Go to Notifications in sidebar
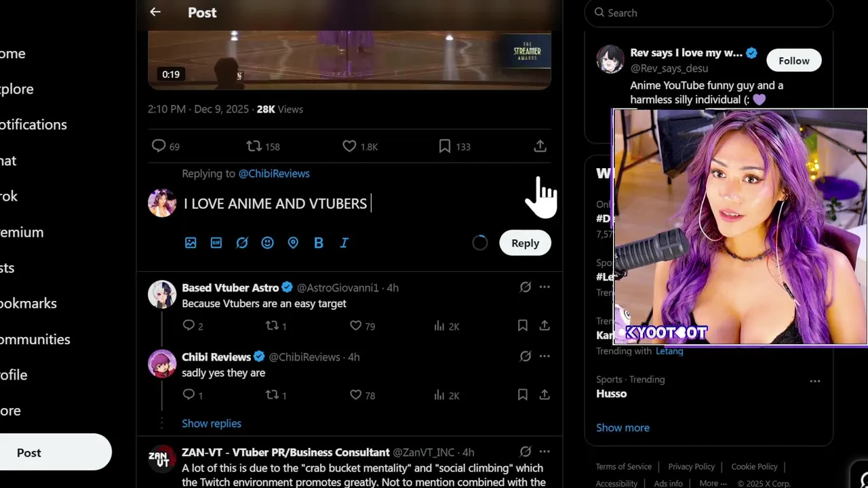868x488 pixels. point(33,125)
